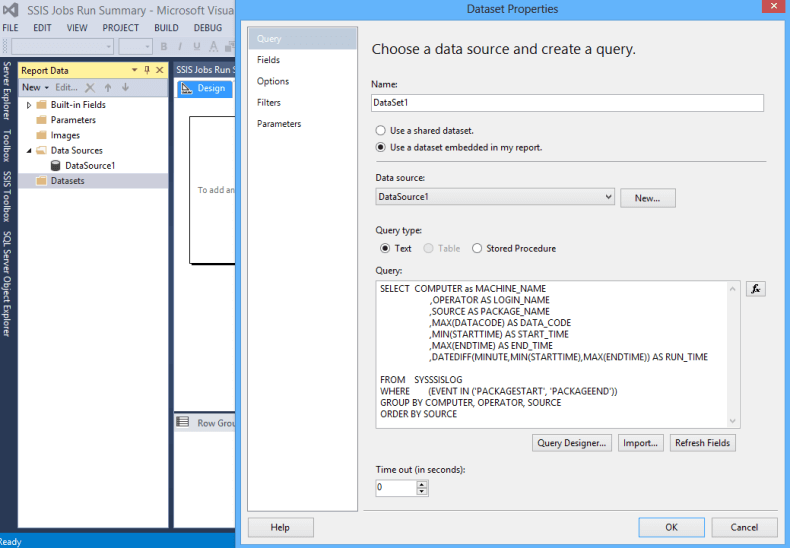
Task: Select 'Use a shared dataset' option
Action: pos(380,130)
